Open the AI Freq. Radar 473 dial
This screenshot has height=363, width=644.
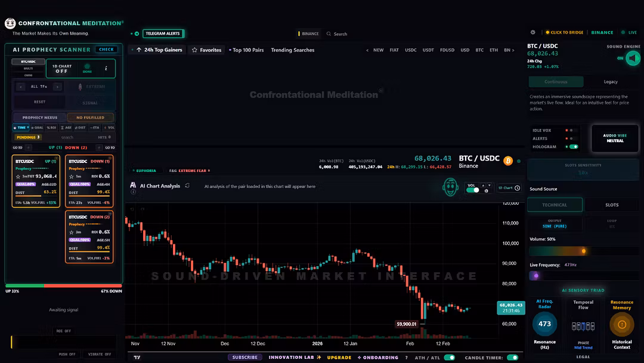coord(544,324)
